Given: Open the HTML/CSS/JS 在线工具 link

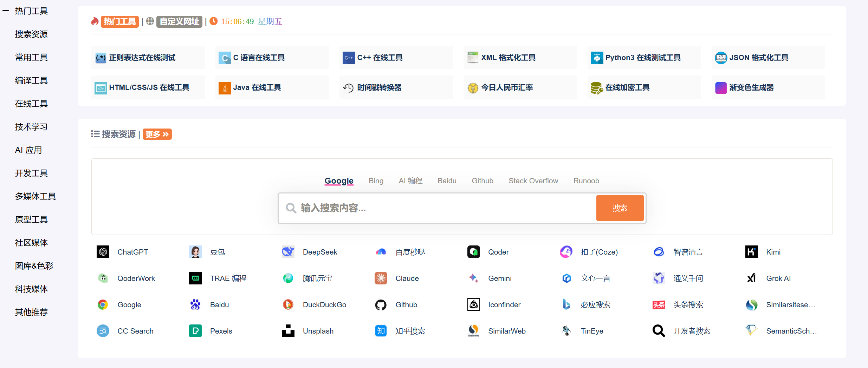Looking at the screenshot, I should click(148, 87).
